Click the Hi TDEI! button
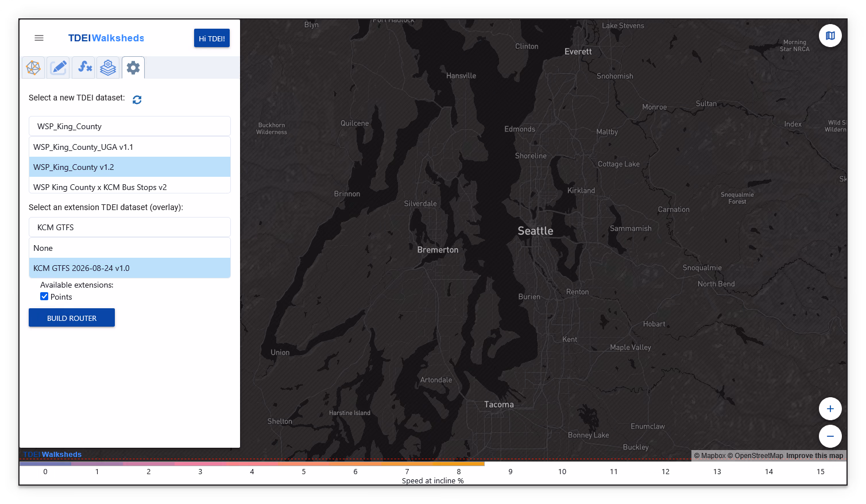Viewport: 866px width, 504px height. pyautogui.click(x=212, y=38)
